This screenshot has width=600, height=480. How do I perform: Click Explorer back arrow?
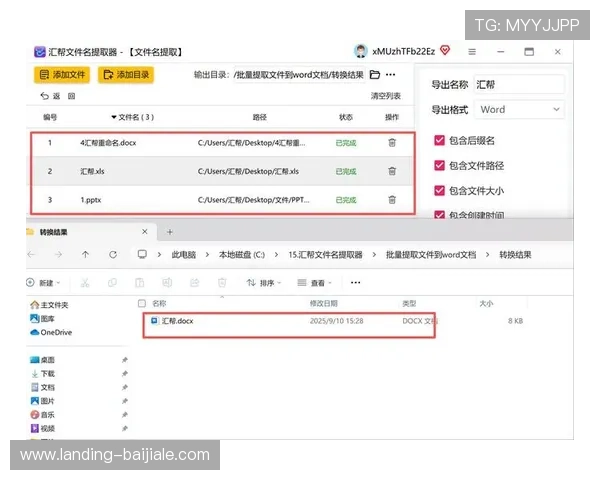[x=31, y=255]
